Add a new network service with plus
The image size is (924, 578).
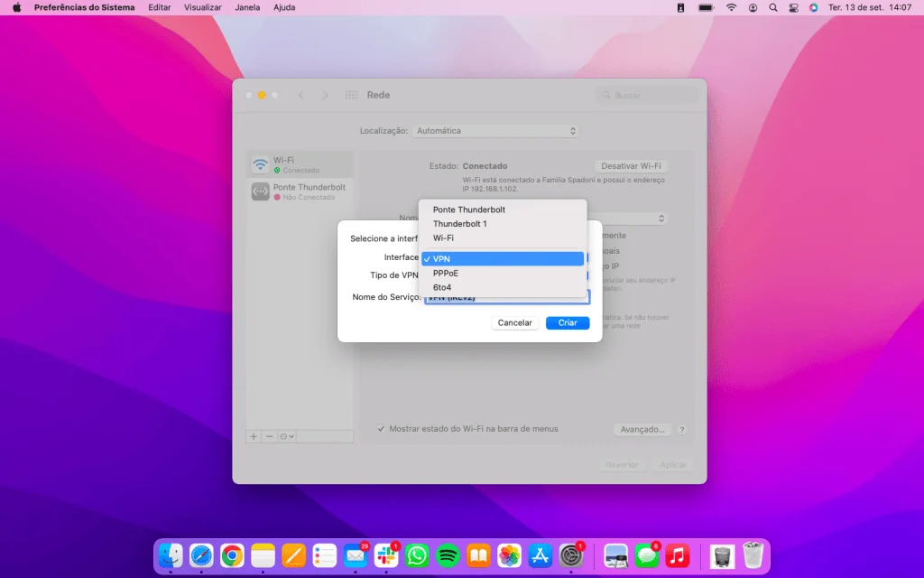[254, 436]
